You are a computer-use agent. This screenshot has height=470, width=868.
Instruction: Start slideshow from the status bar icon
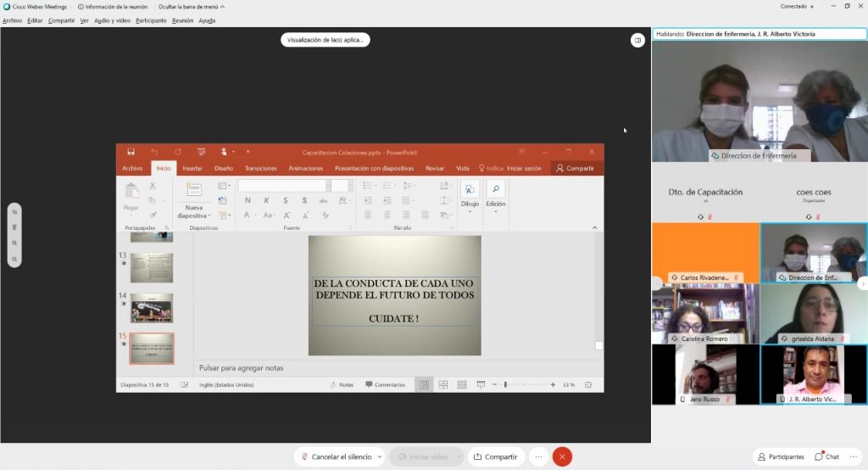481,384
